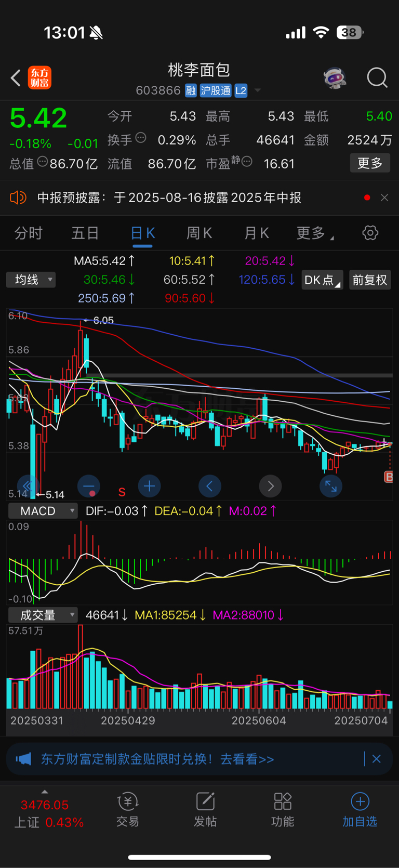Tap the 融 margin badge
The image size is (399, 868).
(191, 90)
